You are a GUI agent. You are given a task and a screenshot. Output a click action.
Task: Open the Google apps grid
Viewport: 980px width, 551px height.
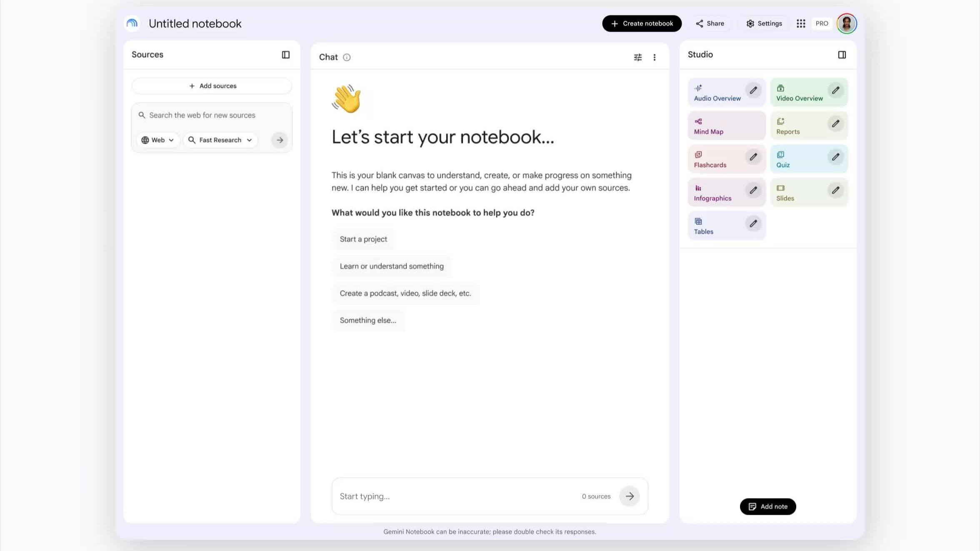[x=800, y=23]
